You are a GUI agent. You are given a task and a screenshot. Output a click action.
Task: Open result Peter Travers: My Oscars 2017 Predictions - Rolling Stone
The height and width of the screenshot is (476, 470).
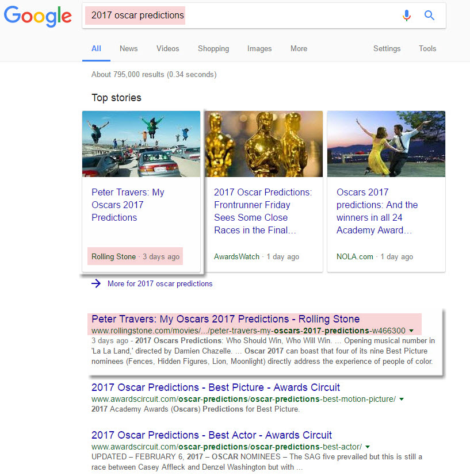(226, 319)
